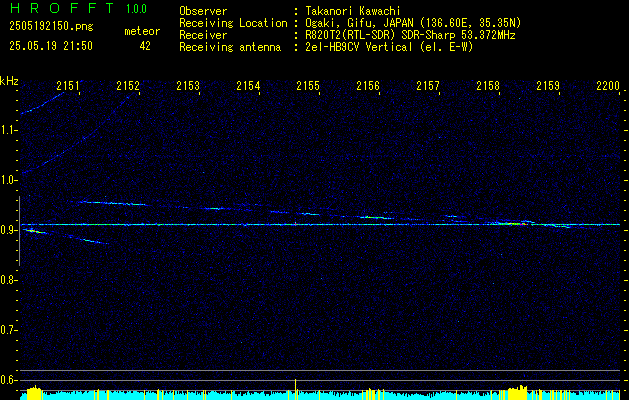Viewport: 629px width, 400px height.
Task: Click the 2151 time axis marker
Action: point(68,85)
